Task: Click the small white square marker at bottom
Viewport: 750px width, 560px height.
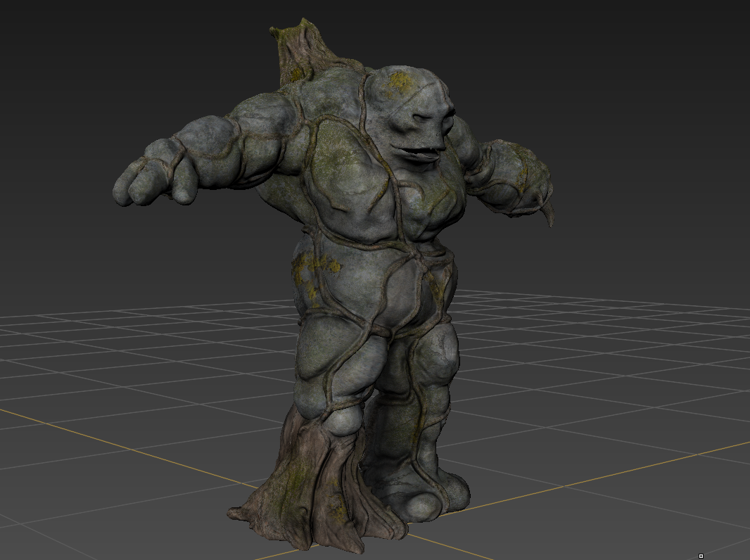Action: click(701, 556)
